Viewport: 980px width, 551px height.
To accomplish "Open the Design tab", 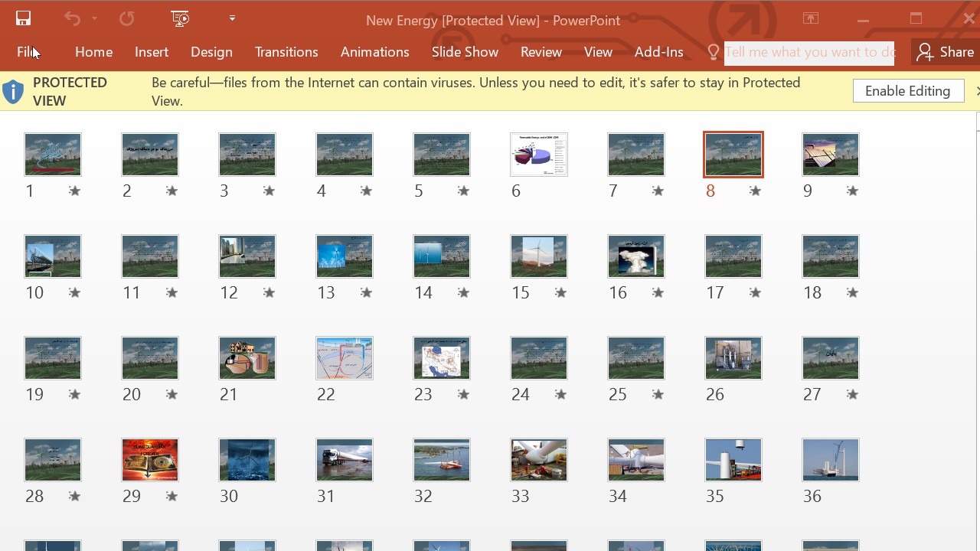I will coord(211,52).
